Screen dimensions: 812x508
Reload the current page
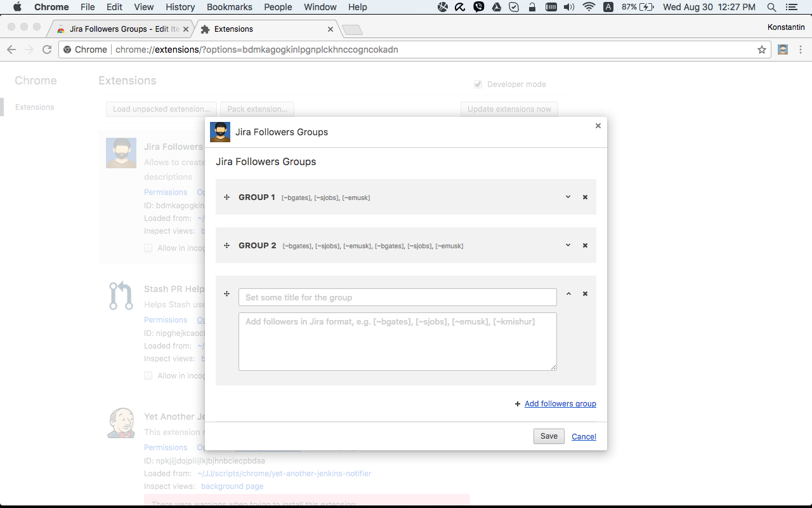tap(47, 50)
